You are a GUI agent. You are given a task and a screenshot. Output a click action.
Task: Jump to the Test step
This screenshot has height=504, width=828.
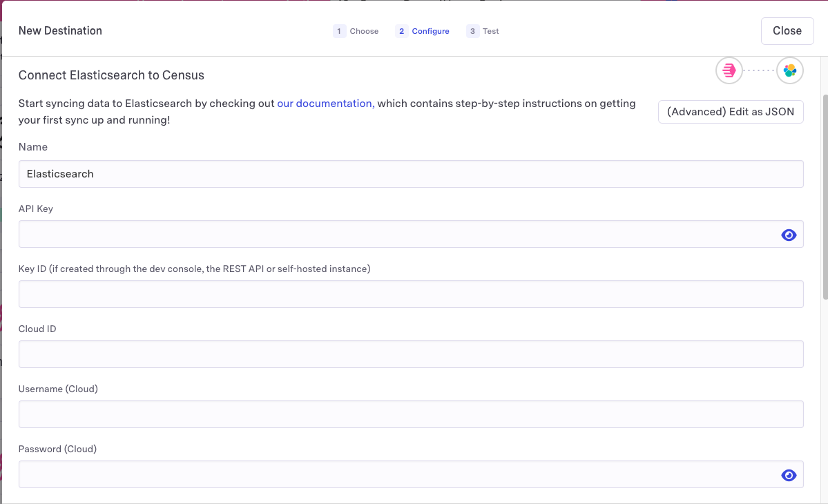pos(490,31)
